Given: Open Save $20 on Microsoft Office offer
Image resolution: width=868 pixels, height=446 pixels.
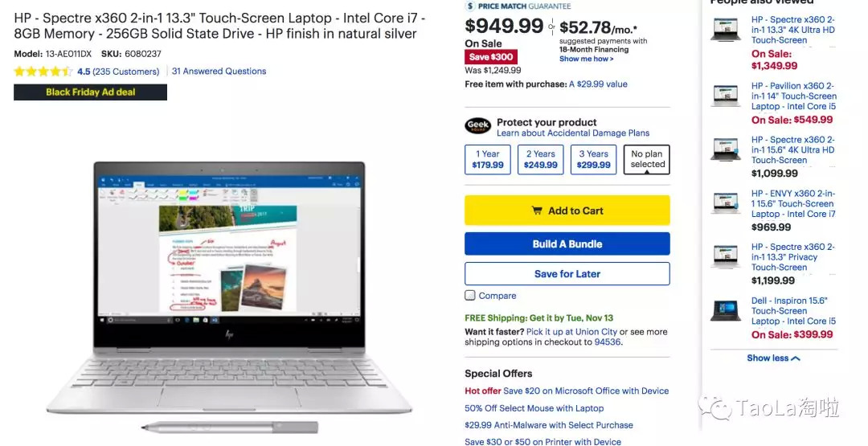Looking at the screenshot, I should (x=586, y=391).
